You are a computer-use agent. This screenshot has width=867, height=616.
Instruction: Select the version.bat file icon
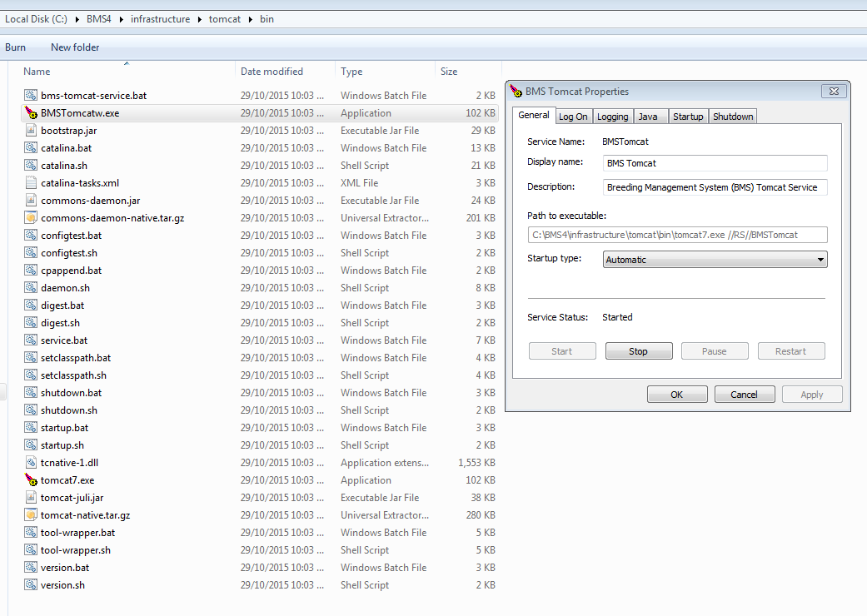31,568
